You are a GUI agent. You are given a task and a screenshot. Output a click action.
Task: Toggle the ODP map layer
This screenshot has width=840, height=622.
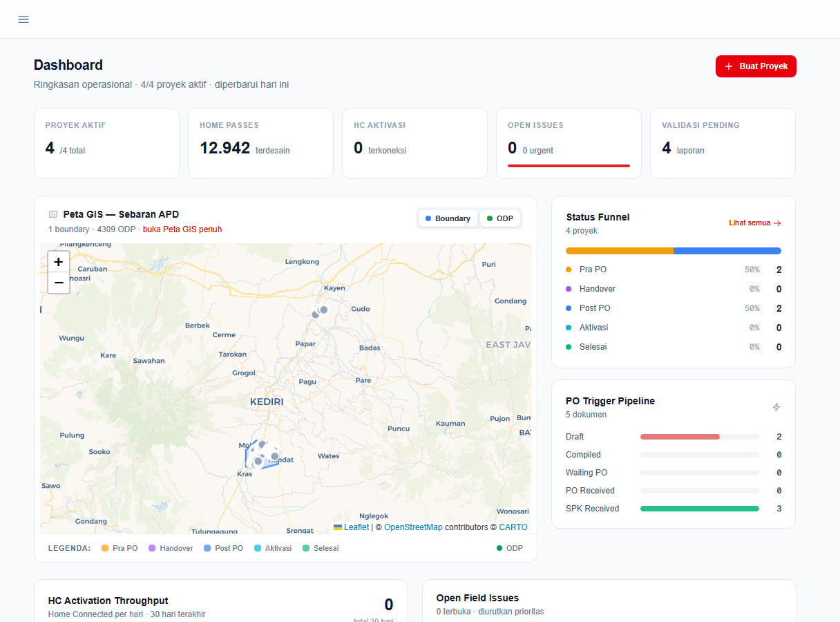[x=500, y=218]
